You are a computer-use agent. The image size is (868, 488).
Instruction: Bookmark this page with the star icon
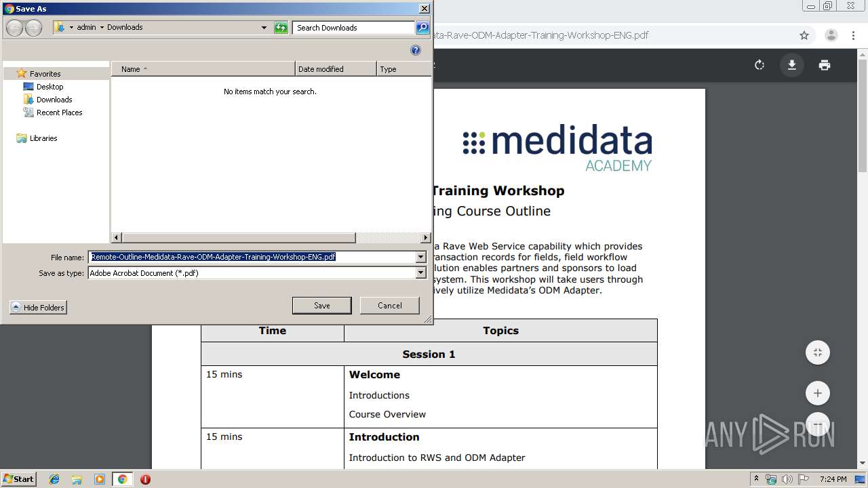point(804,35)
